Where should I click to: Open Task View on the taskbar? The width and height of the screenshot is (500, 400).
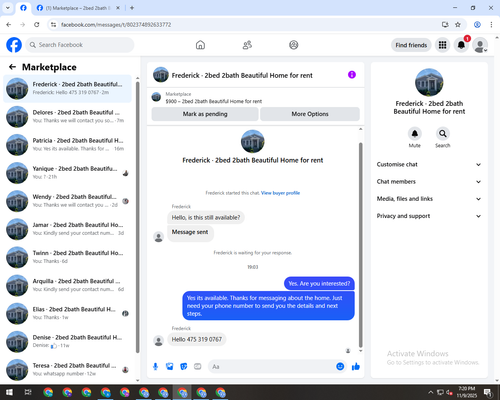[28, 392]
